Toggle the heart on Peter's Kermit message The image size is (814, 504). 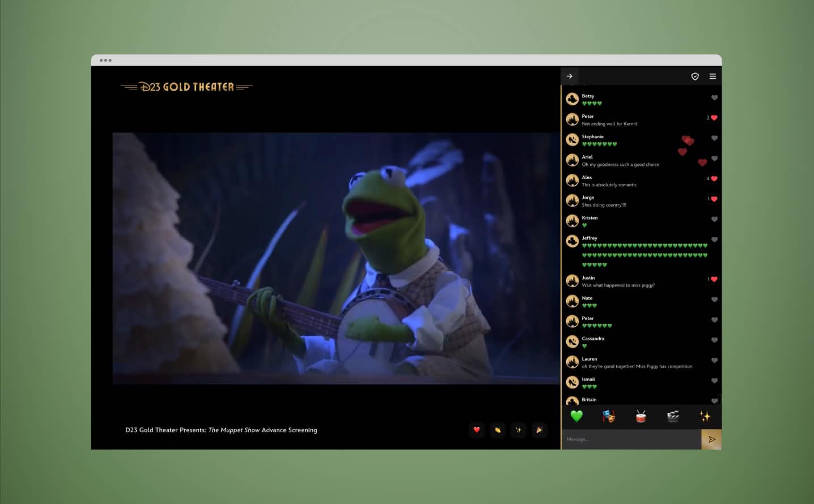[714, 118]
